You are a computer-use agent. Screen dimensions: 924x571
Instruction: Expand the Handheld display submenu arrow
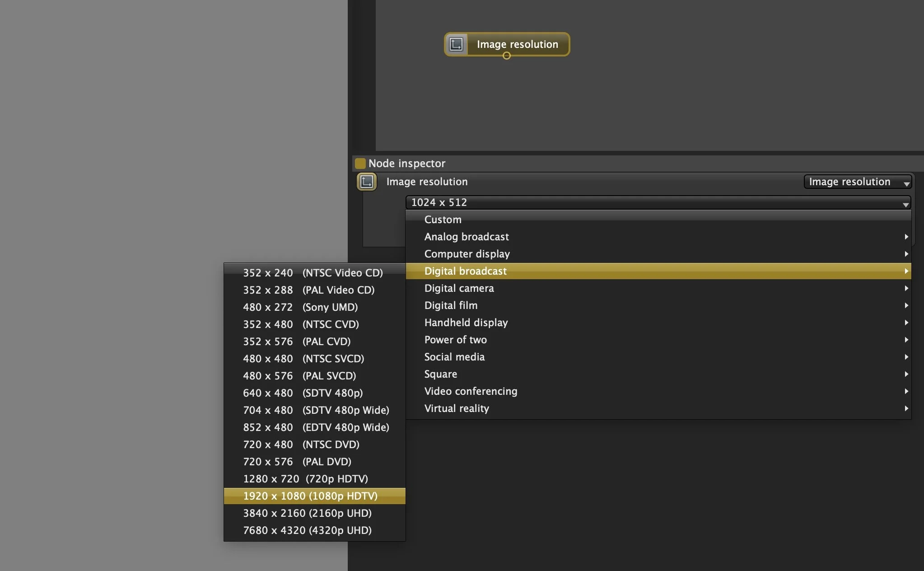[906, 323]
